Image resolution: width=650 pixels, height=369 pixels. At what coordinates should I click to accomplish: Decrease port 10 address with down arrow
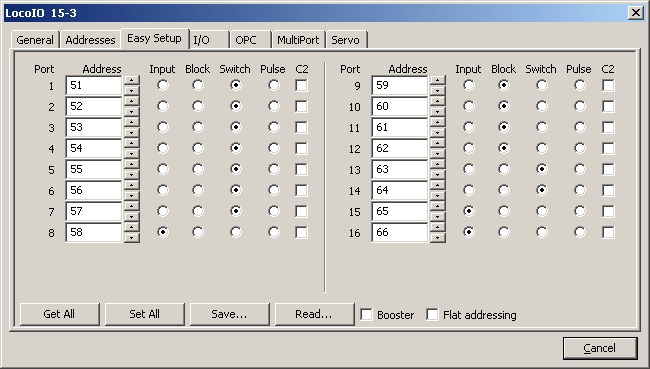tap(437, 112)
